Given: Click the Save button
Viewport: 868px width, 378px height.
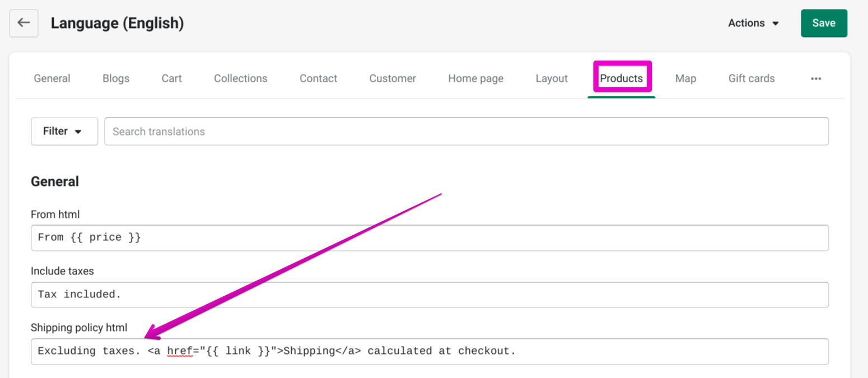Looking at the screenshot, I should click(x=824, y=23).
